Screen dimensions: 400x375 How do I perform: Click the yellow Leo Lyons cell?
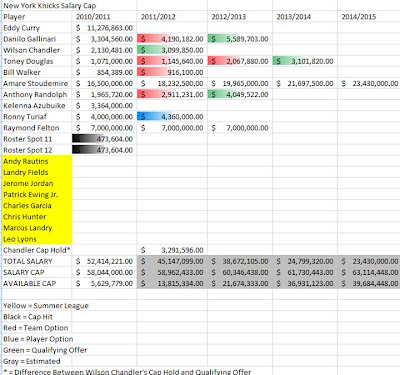pos(37,239)
